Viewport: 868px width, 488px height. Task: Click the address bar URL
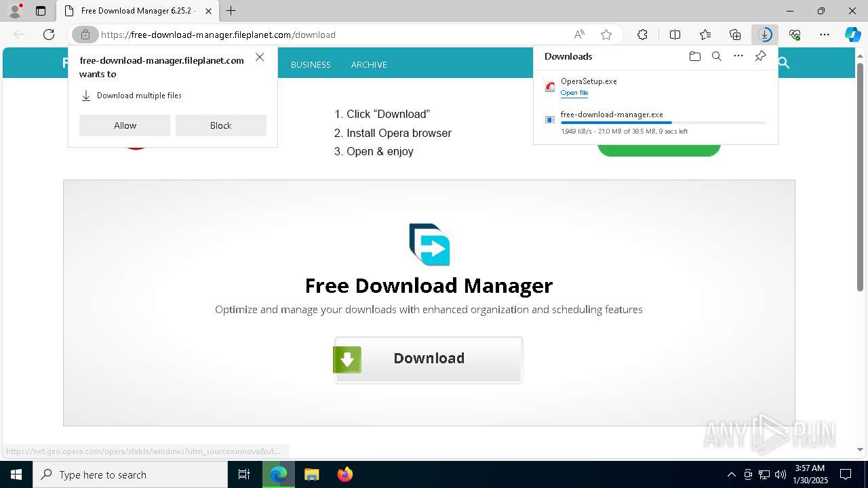pyautogui.click(x=218, y=35)
